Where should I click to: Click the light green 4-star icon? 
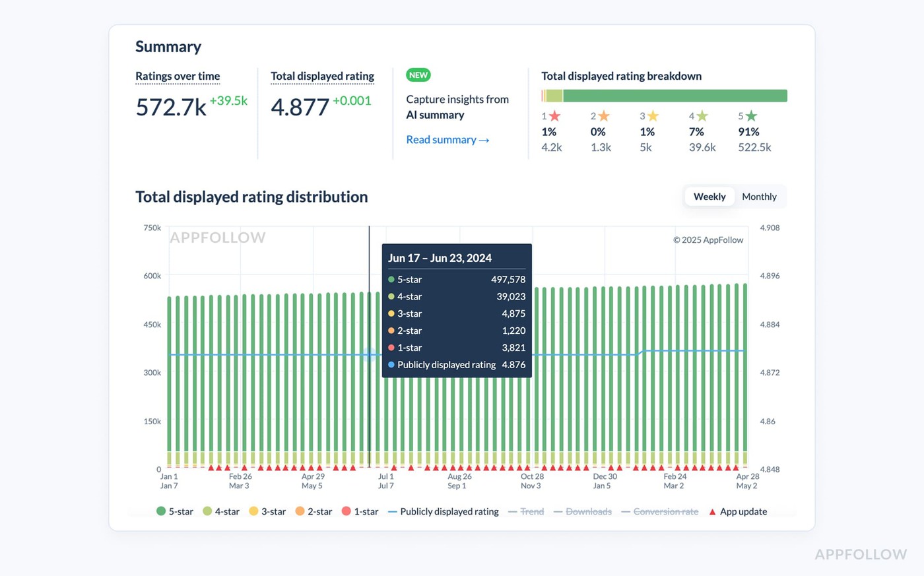(702, 116)
